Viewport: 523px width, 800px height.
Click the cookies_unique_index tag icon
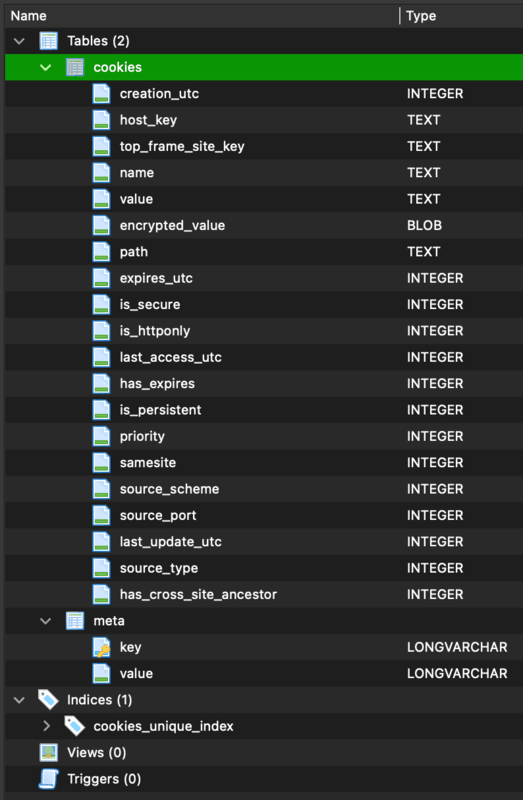pos(75,726)
